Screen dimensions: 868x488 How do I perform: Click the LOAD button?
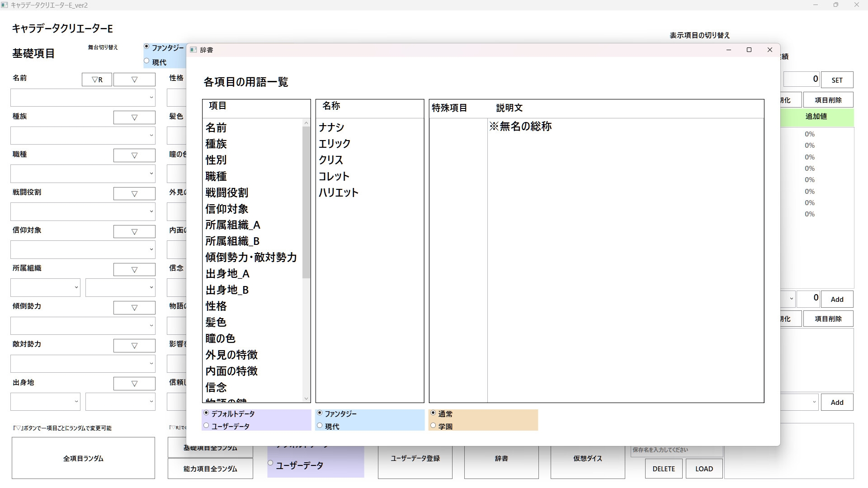click(x=704, y=469)
